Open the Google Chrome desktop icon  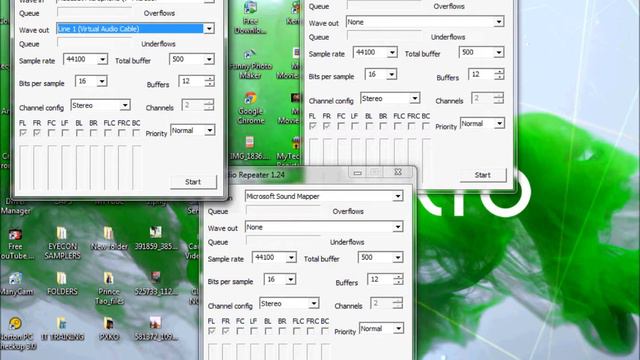click(x=250, y=108)
